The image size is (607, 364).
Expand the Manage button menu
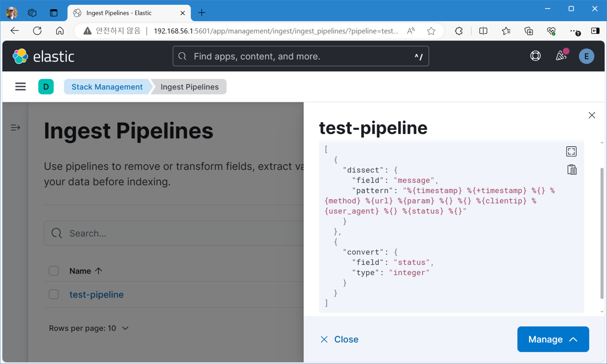[553, 339]
